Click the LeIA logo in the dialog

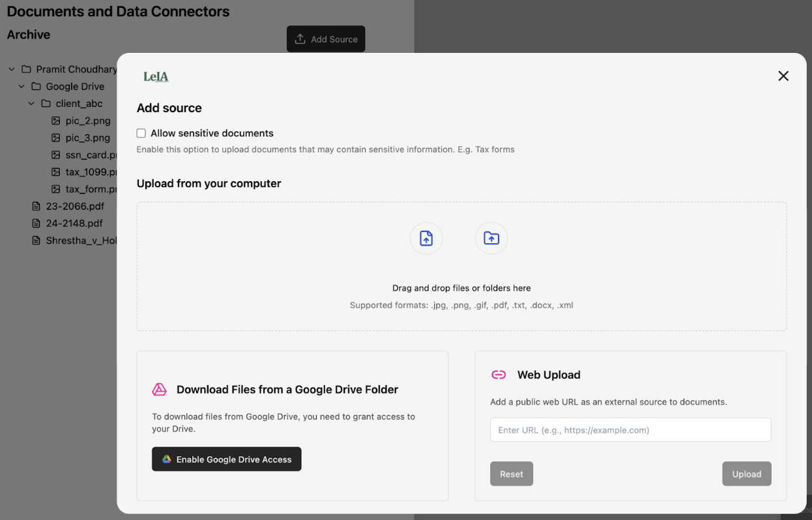[156, 77]
